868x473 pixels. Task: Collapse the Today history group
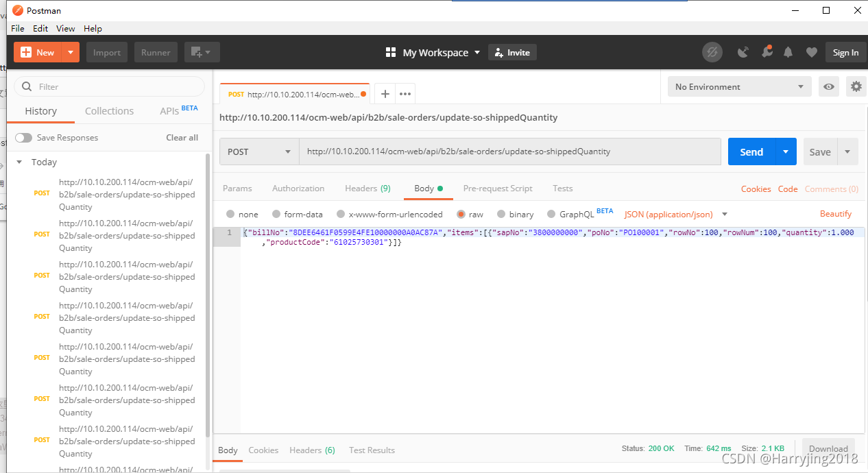pyautogui.click(x=20, y=162)
